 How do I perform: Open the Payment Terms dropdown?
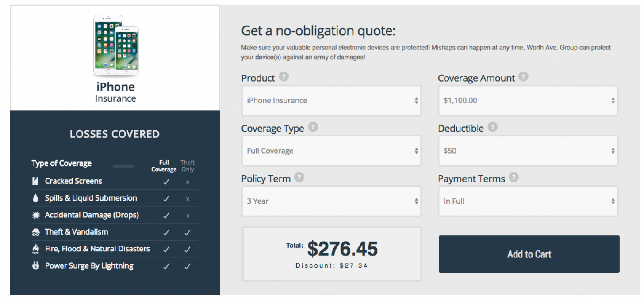(528, 201)
